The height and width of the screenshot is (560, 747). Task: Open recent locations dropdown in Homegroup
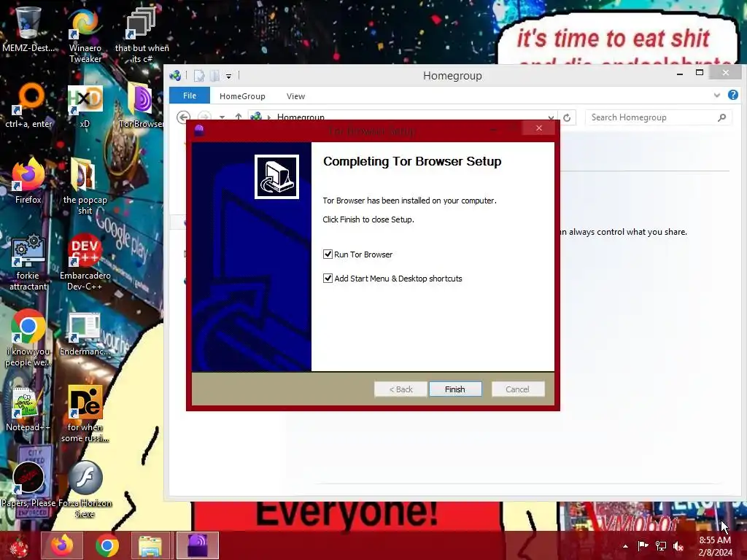(222, 117)
